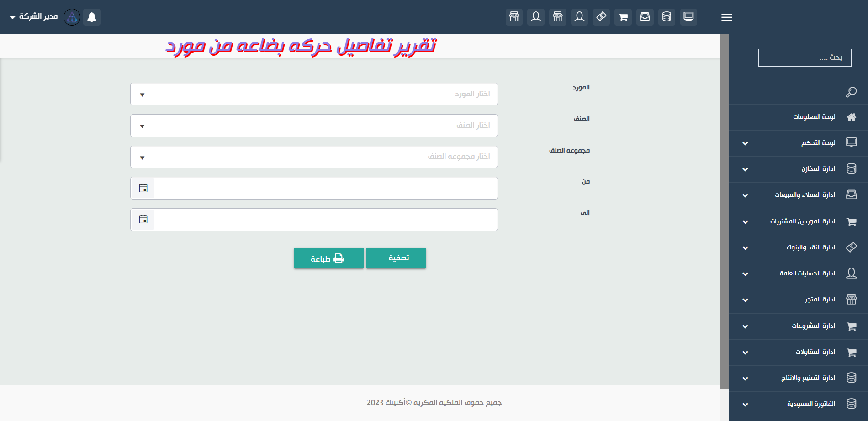
Task: Click the tray icon beside ادارة العملاء والمبيعات
Action: 851,195
